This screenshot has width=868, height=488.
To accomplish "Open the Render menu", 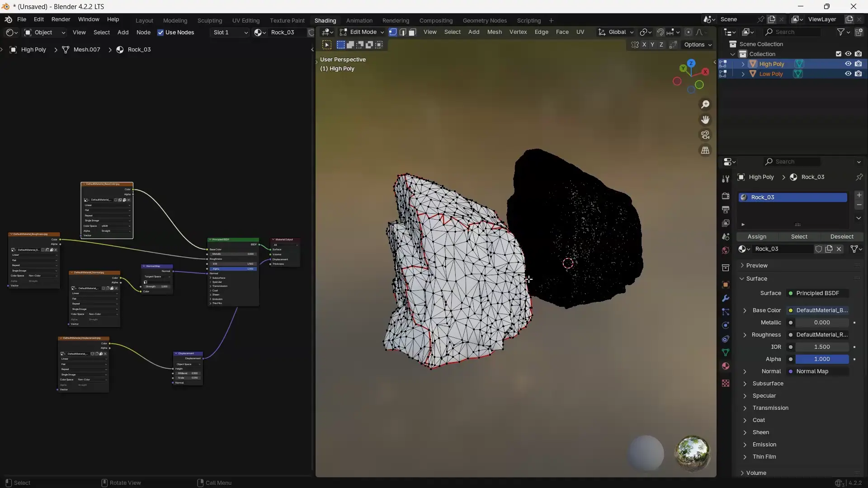I will pos(61,19).
